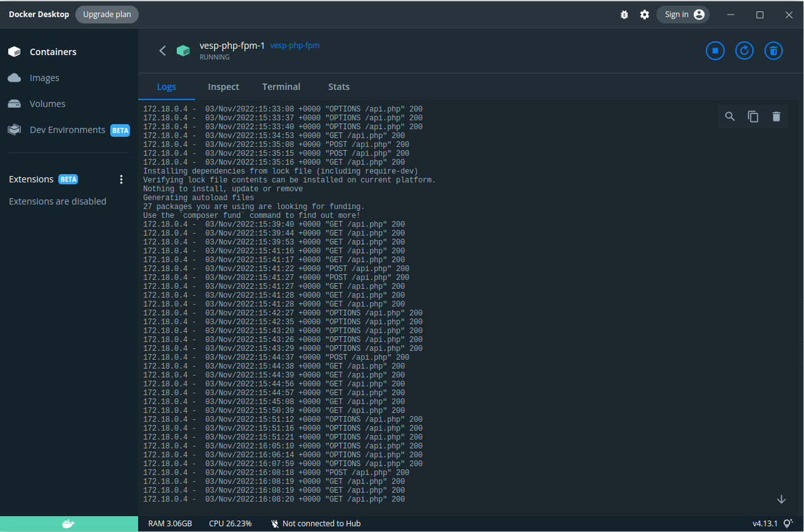Click the 'composer fund' command log line
The image size is (804, 532).
(x=252, y=215)
